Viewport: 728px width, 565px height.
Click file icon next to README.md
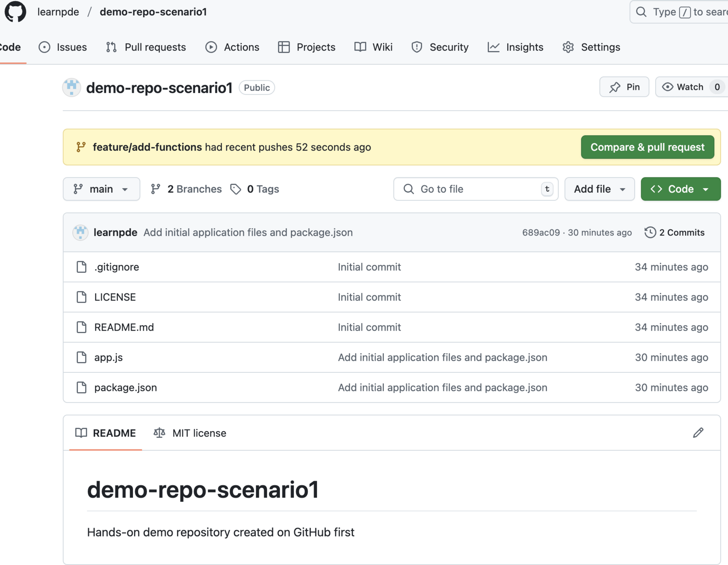coord(82,327)
